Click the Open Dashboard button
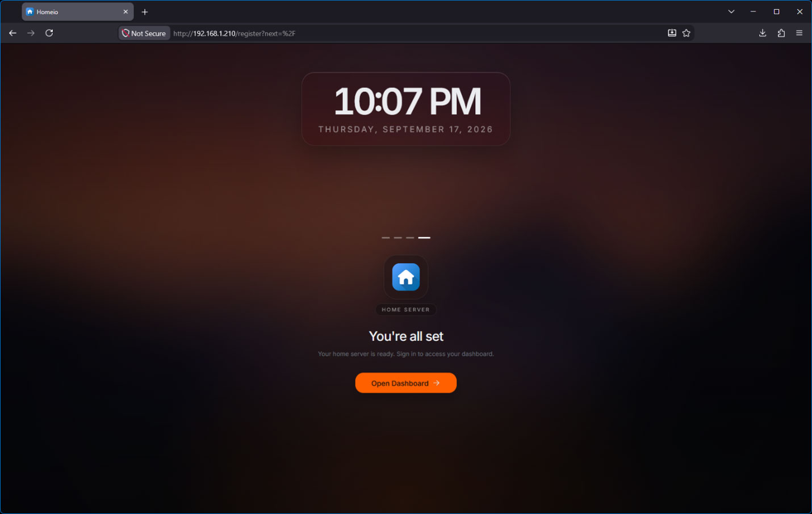Image resolution: width=812 pixels, height=514 pixels. [405, 383]
